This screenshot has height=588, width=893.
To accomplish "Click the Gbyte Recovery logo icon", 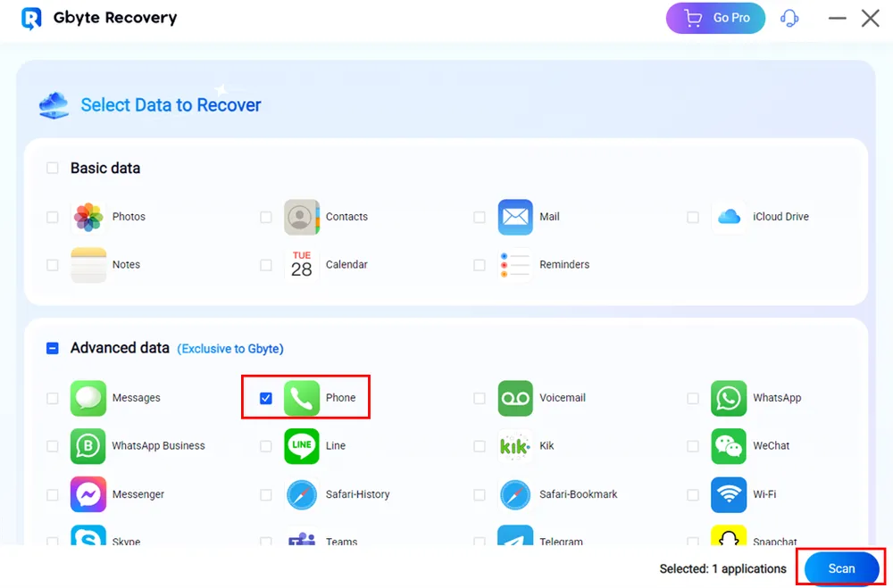I will pyautogui.click(x=31, y=18).
